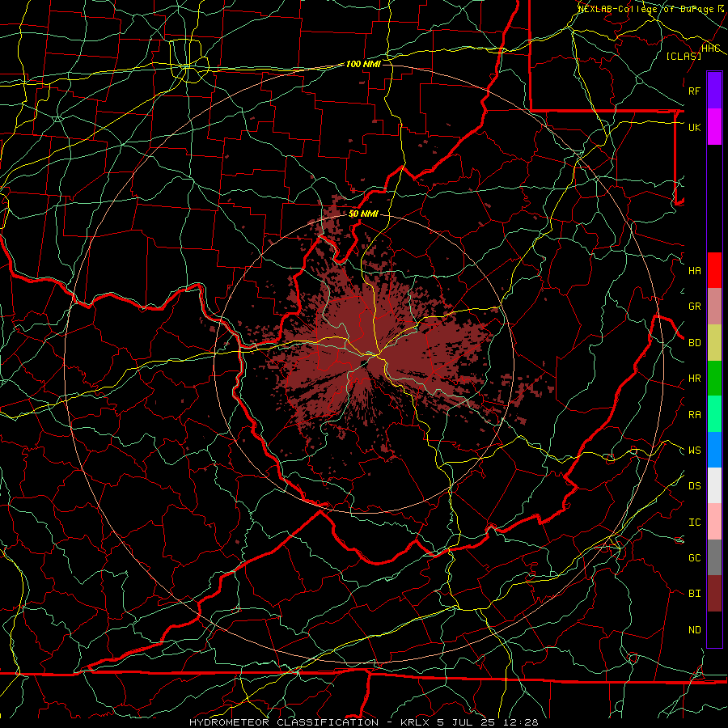Click the RA light-green legend swatch
728x728 pixels.
click(x=714, y=414)
